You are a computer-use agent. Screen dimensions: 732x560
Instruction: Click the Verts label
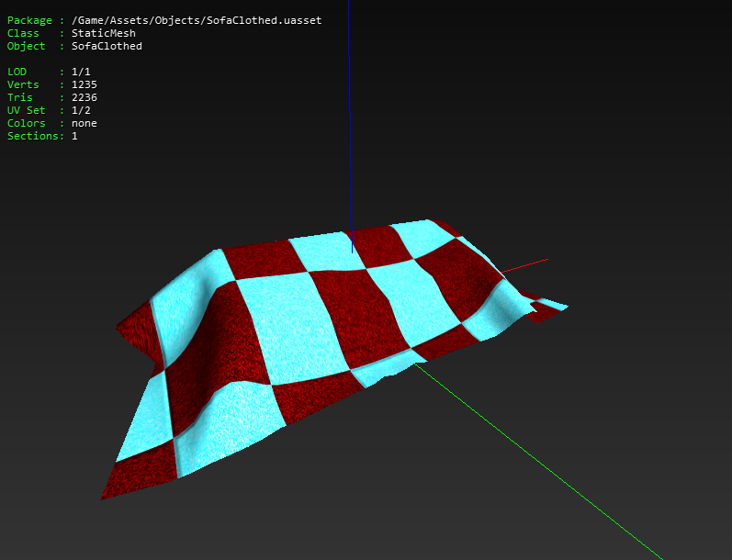click(23, 84)
